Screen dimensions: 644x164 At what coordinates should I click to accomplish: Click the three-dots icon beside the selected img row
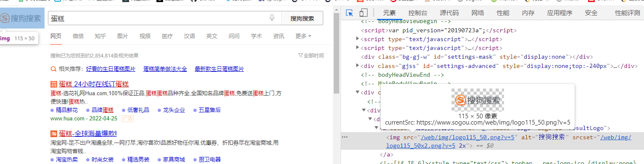[345, 137]
